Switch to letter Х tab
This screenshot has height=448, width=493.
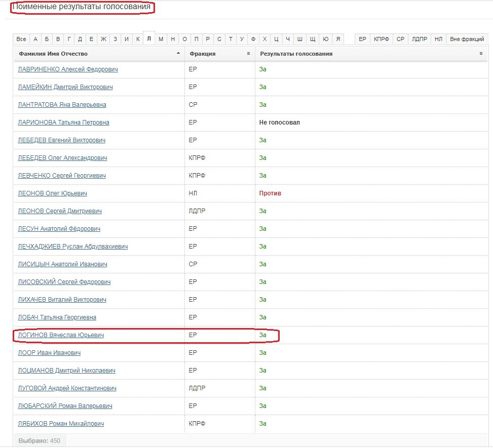click(x=264, y=39)
